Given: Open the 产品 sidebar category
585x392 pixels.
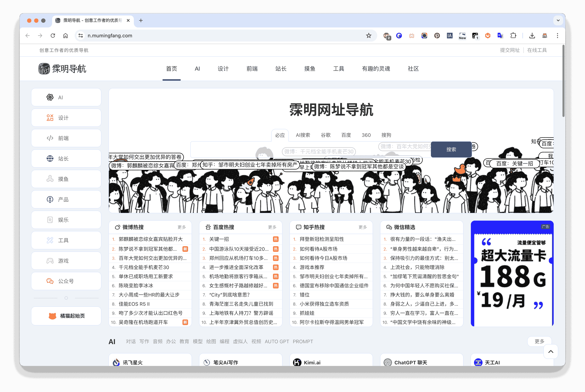Looking at the screenshot, I should pos(66,200).
